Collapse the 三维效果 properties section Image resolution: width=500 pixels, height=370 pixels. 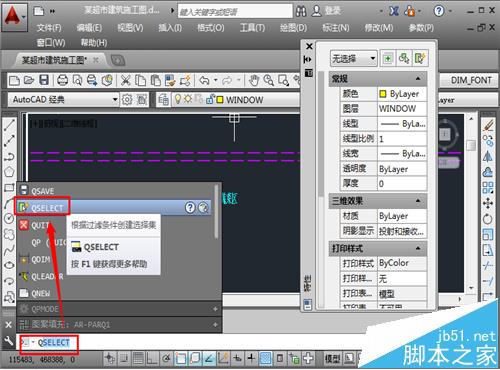click(418, 201)
